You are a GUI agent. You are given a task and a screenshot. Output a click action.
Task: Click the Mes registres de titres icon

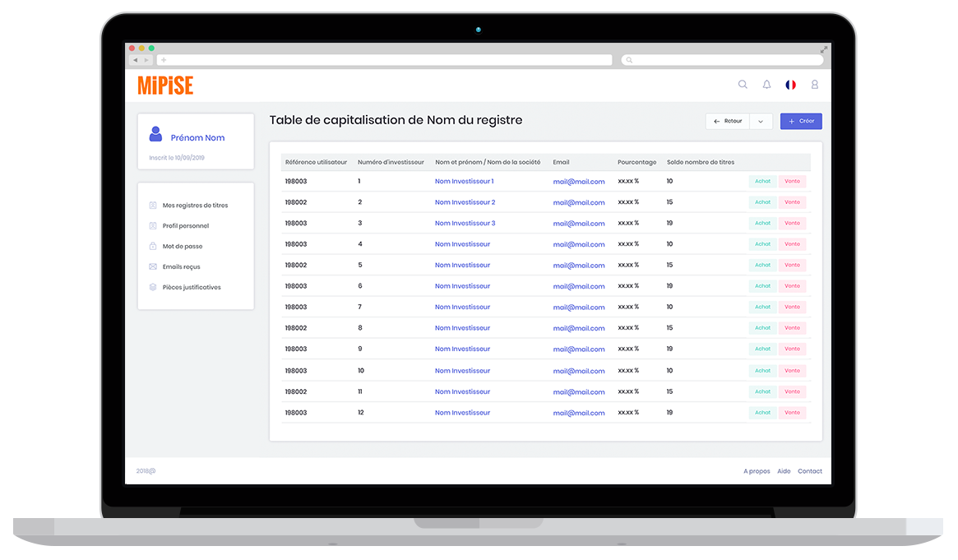pos(153,206)
